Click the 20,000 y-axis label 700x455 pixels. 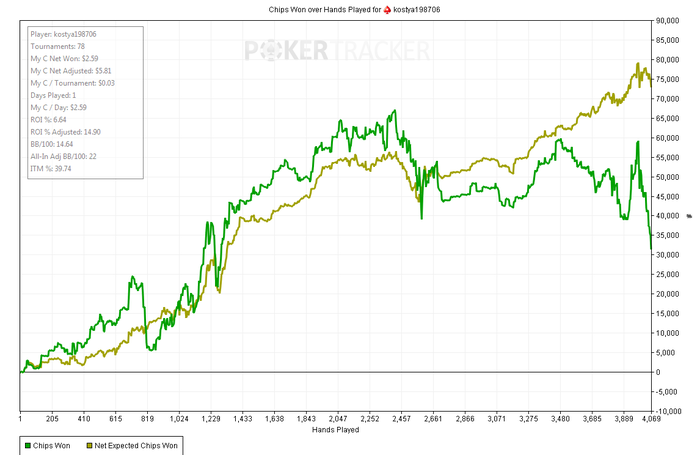(x=667, y=294)
